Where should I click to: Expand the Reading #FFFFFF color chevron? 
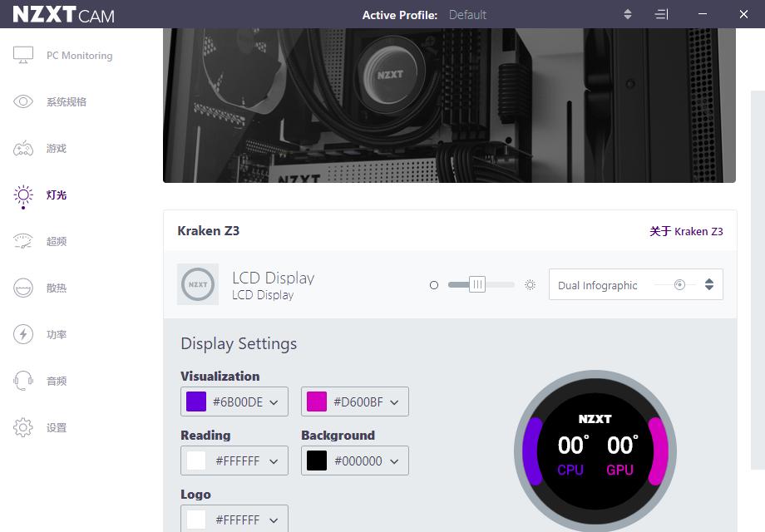274,461
